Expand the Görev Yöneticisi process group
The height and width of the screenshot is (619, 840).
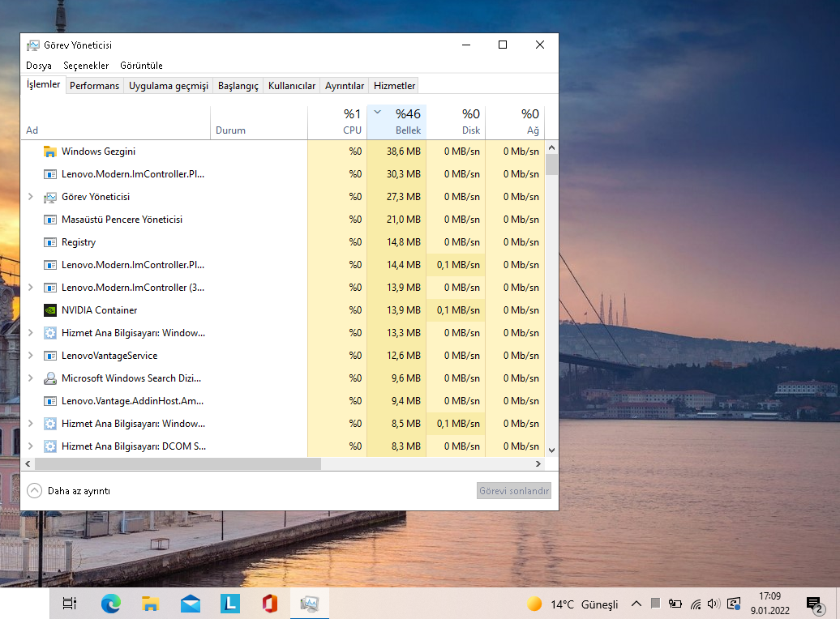31,197
